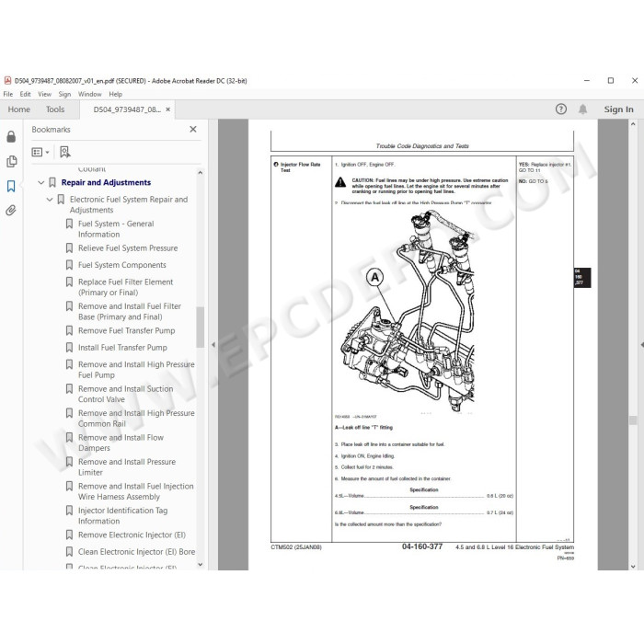
Task: Click the engine fuel system diagram
Action: point(408,311)
